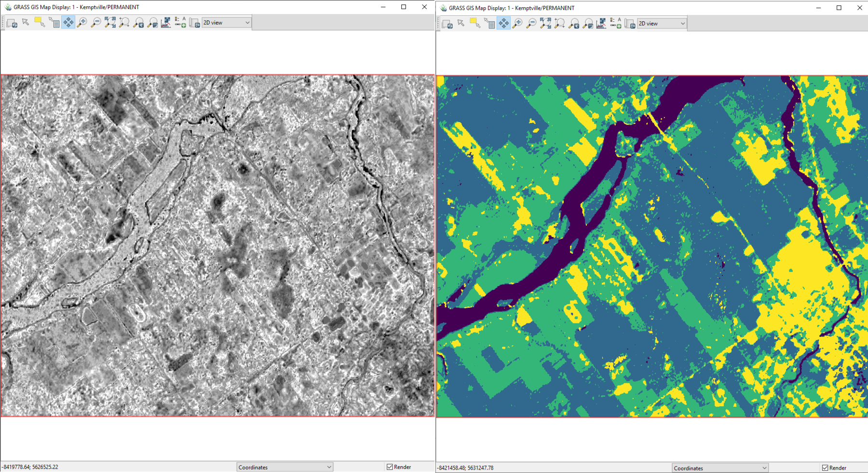
Task: Open the Coordinates dropdown on the right statusbar
Action: [x=719, y=468]
